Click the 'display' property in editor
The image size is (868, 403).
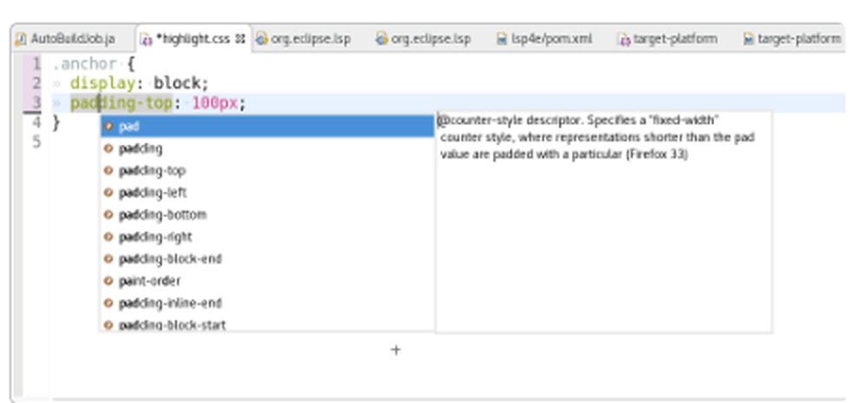(x=102, y=83)
